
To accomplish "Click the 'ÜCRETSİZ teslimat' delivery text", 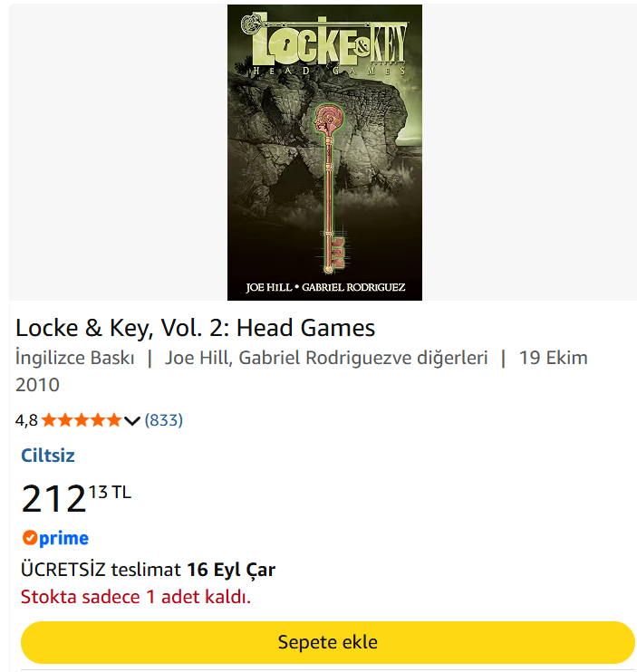I will click(x=101, y=570).
